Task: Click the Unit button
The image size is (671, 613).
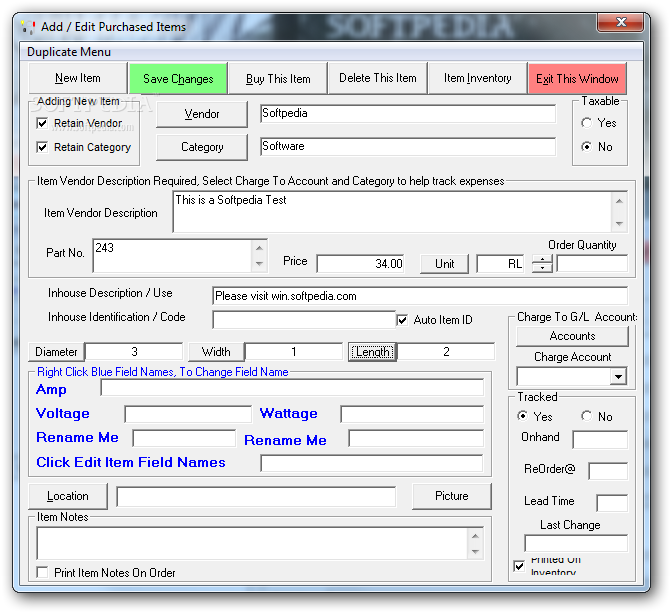Action: coord(444,264)
